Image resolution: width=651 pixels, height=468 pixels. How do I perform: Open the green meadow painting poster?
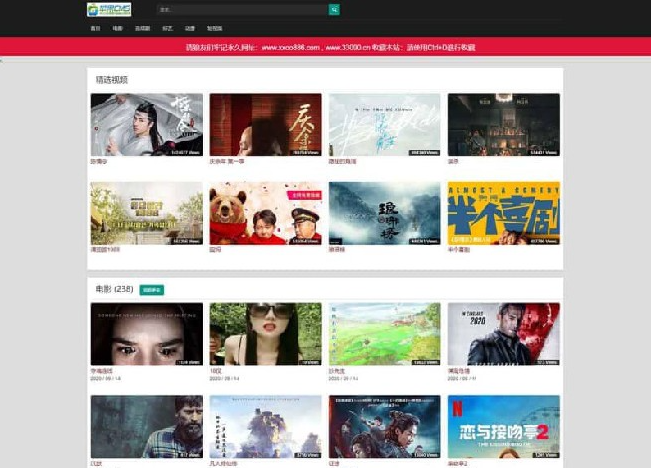pyautogui.click(x=384, y=334)
